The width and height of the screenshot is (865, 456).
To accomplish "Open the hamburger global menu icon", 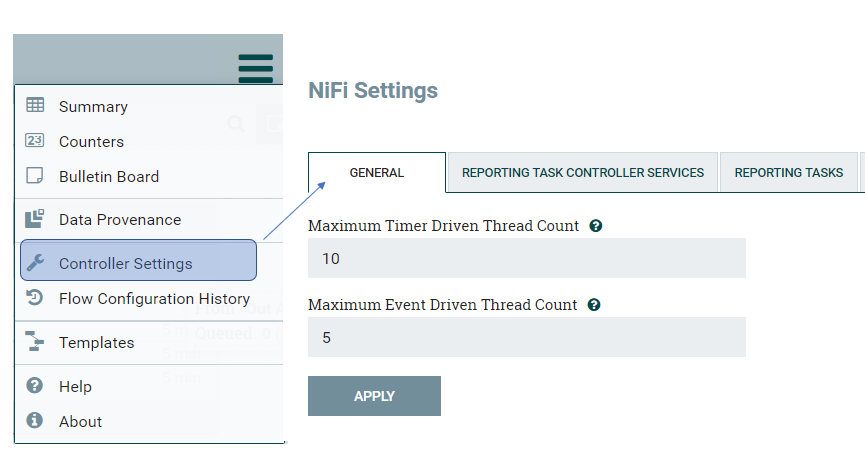I will click(x=255, y=68).
